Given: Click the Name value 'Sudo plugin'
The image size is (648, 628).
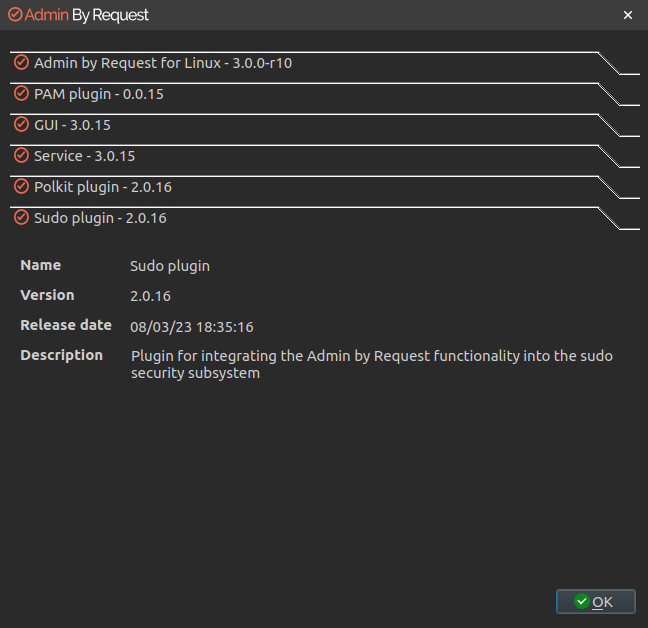Looking at the screenshot, I should pos(170,266).
